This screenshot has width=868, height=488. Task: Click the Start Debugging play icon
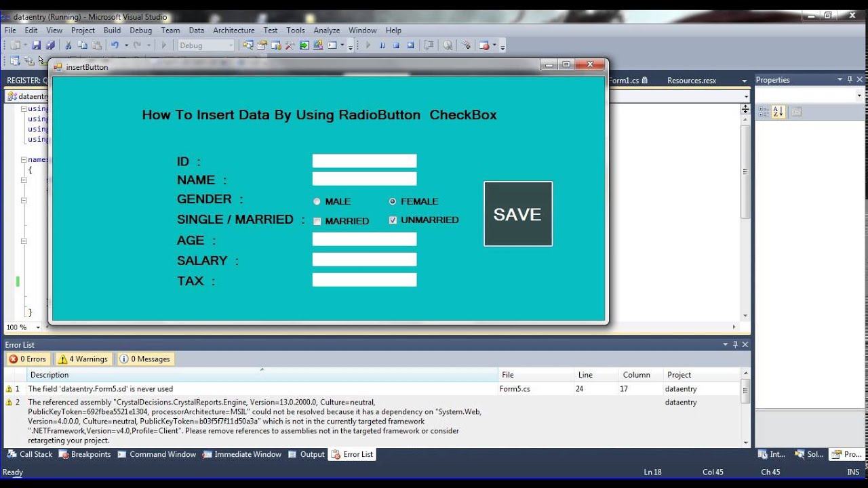tap(368, 45)
